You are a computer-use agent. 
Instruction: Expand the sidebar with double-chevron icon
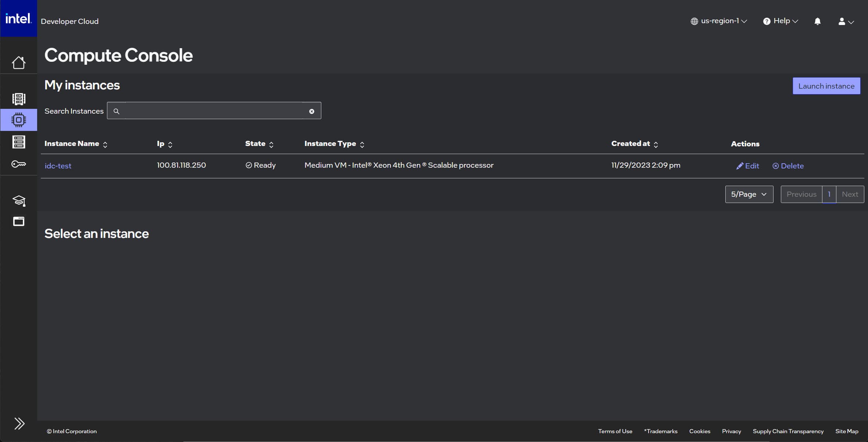(x=19, y=424)
